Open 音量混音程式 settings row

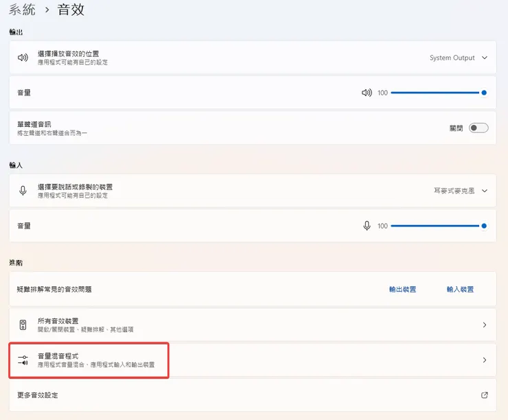point(253,360)
